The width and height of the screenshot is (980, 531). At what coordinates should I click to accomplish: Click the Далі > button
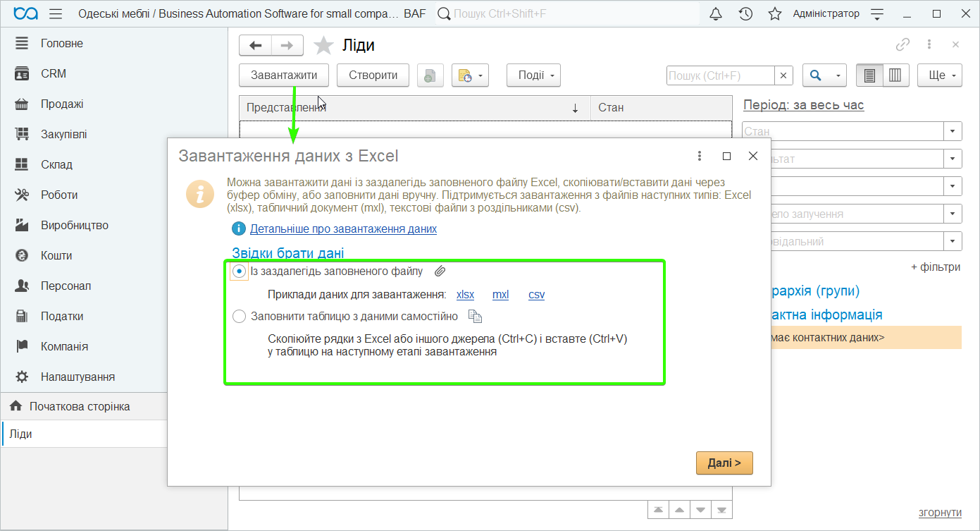pyautogui.click(x=724, y=463)
